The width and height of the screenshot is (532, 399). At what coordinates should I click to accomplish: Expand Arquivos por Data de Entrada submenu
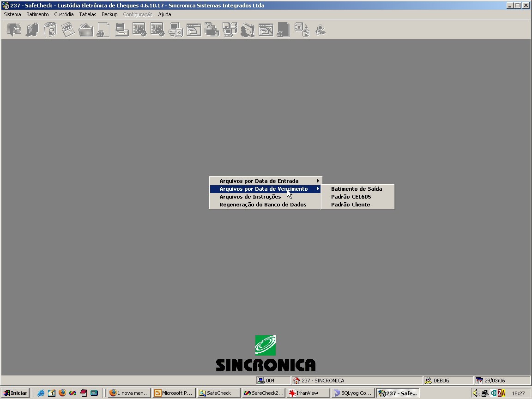click(x=266, y=181)
